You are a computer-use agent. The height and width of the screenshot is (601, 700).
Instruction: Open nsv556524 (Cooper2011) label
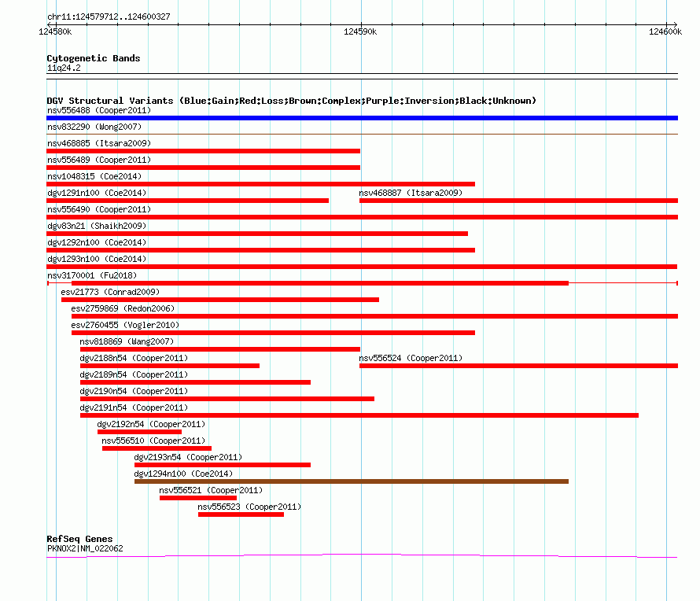point(411,358)
